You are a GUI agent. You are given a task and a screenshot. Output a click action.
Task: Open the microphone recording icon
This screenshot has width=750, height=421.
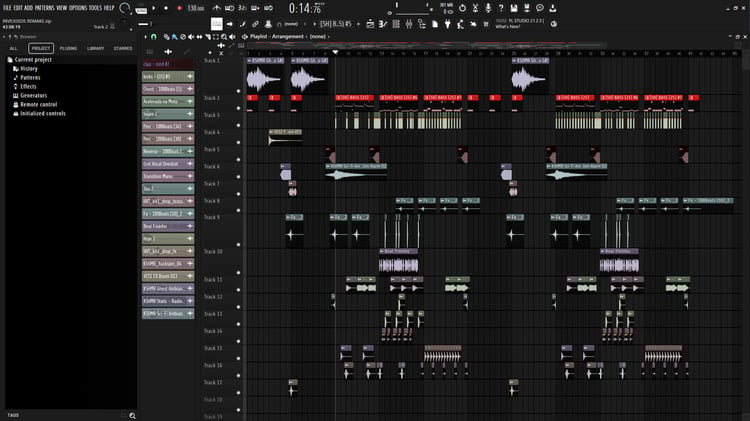coord(488,8)
